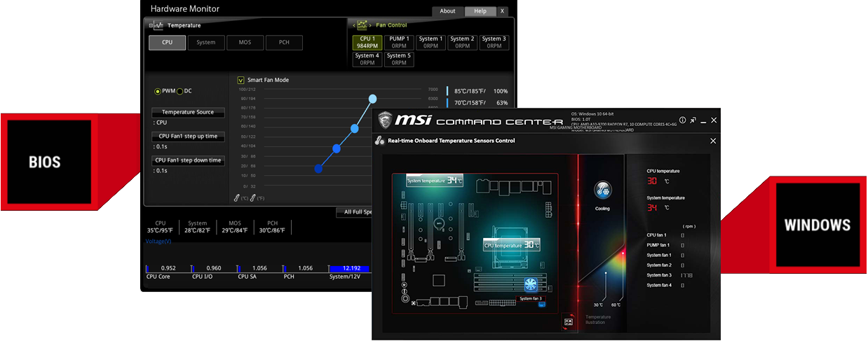Click the All Full Speed button

[355, 211]
